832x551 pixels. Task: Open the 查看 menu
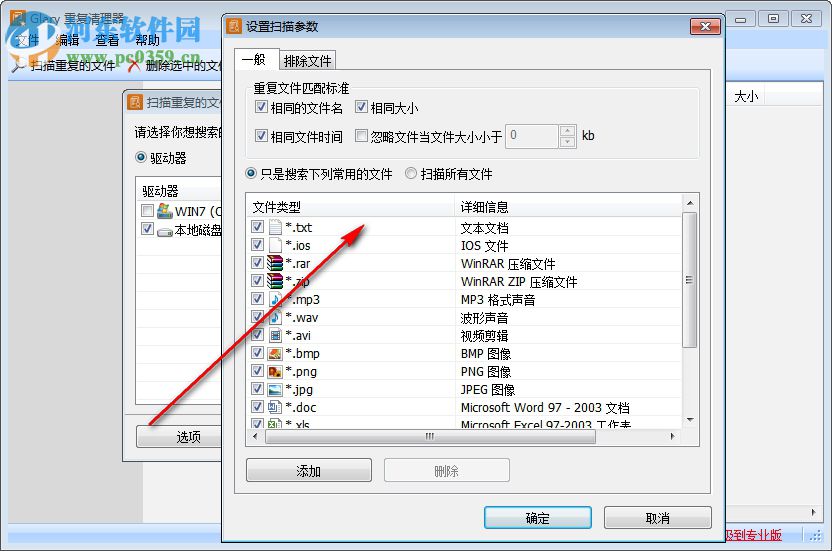tap(108, 40)
